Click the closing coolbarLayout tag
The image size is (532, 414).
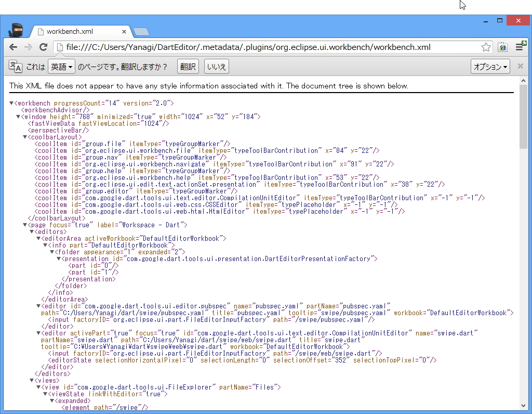(57, 218)
